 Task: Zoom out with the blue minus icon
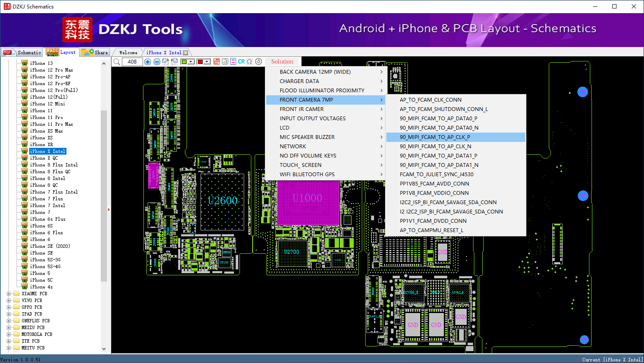click(157, 62)
